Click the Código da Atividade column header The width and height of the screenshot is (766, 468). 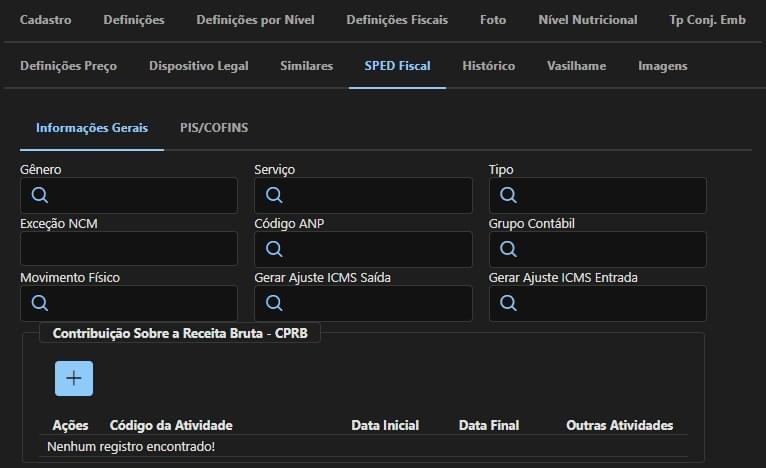(171, 425)
